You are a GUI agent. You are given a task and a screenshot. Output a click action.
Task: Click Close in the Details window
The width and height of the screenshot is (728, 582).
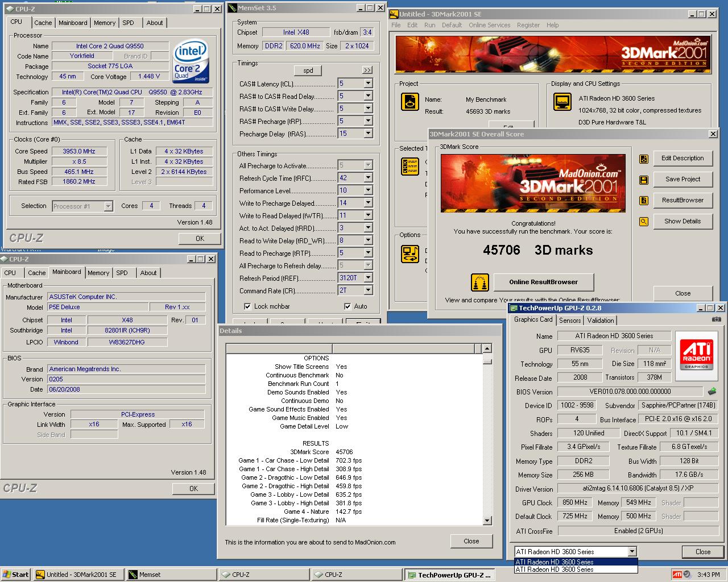471,541
